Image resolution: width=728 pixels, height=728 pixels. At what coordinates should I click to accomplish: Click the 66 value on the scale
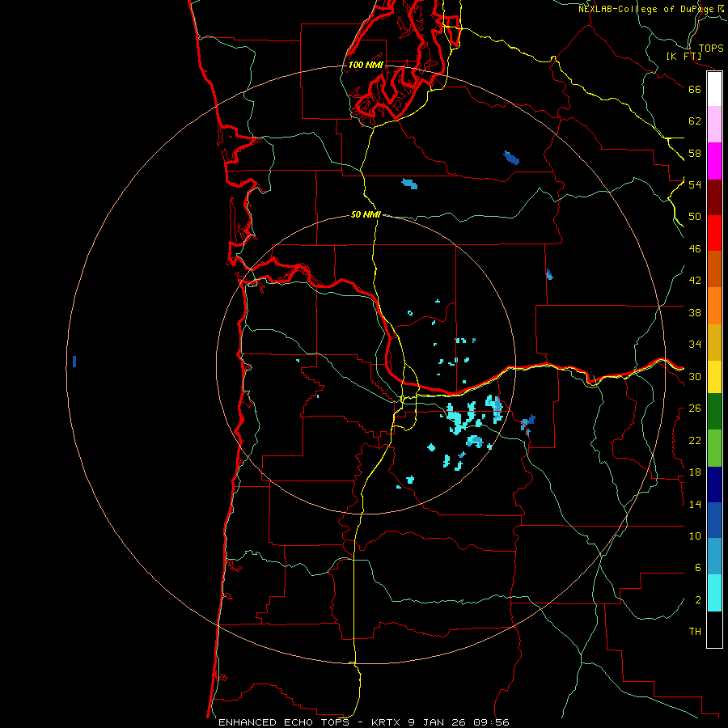coord(695,89)
